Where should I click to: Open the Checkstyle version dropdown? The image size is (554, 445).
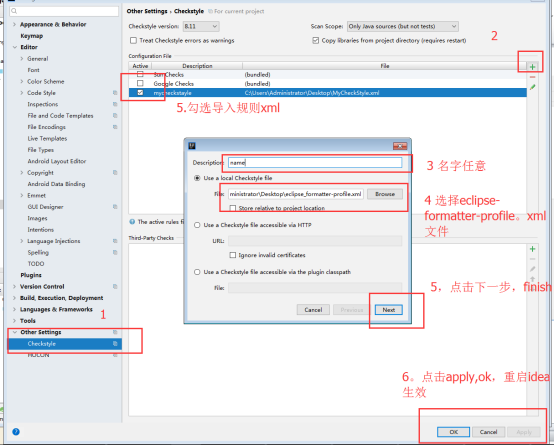[x=201, y=27]
